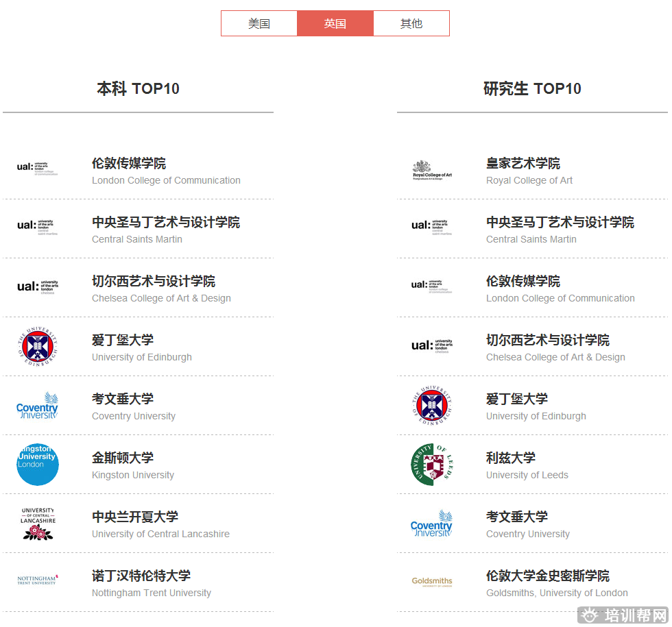
Task: Open 考文垂大学 in the 本科 TOP10 list
Action: tap(123, 399)
